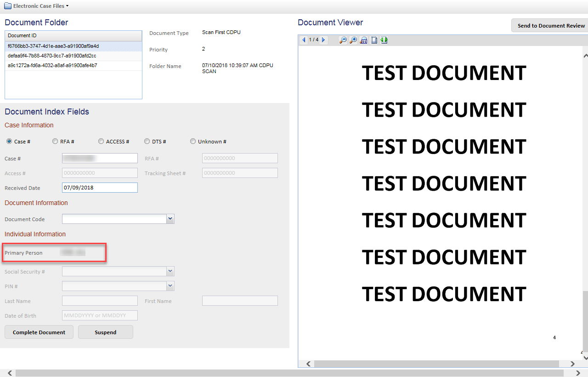The image size is (588, 377).
Task: Expand the PIN # dropdown
Action: click(x=170, y=286)
